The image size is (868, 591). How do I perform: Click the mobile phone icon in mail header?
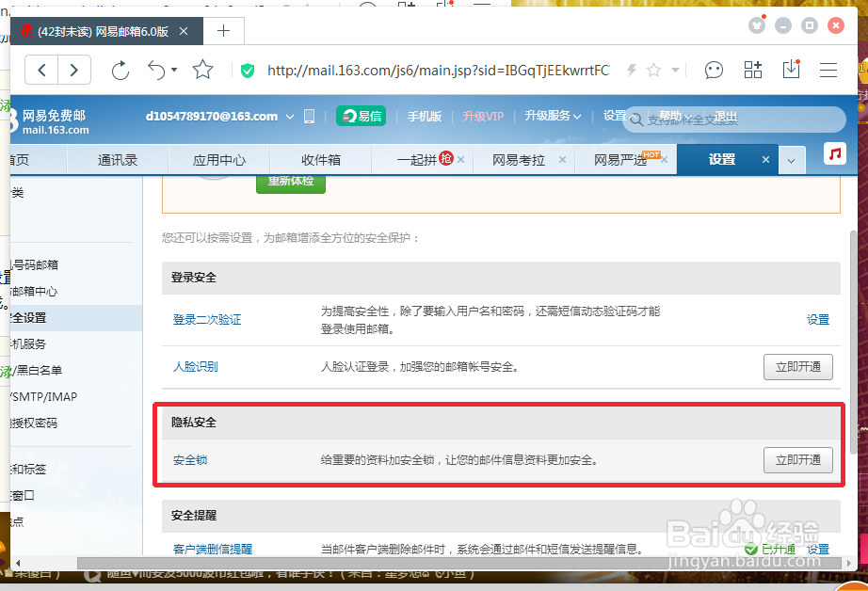coord(310,116)
